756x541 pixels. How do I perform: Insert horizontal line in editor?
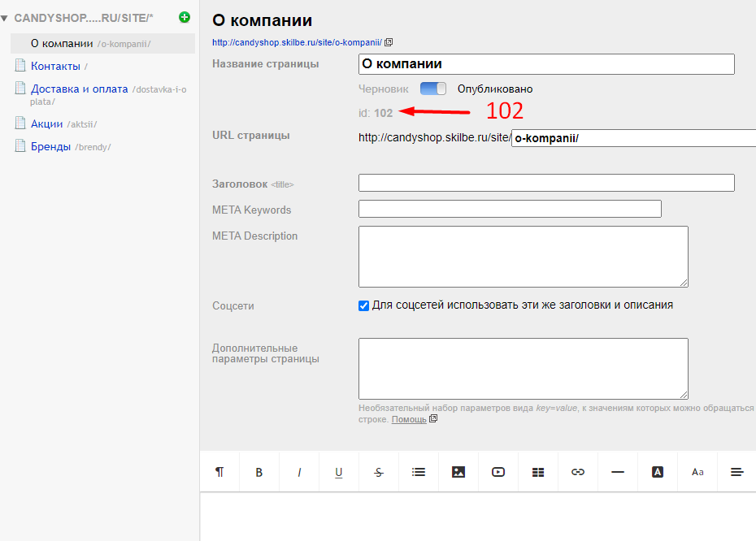(x=618, y=472)
